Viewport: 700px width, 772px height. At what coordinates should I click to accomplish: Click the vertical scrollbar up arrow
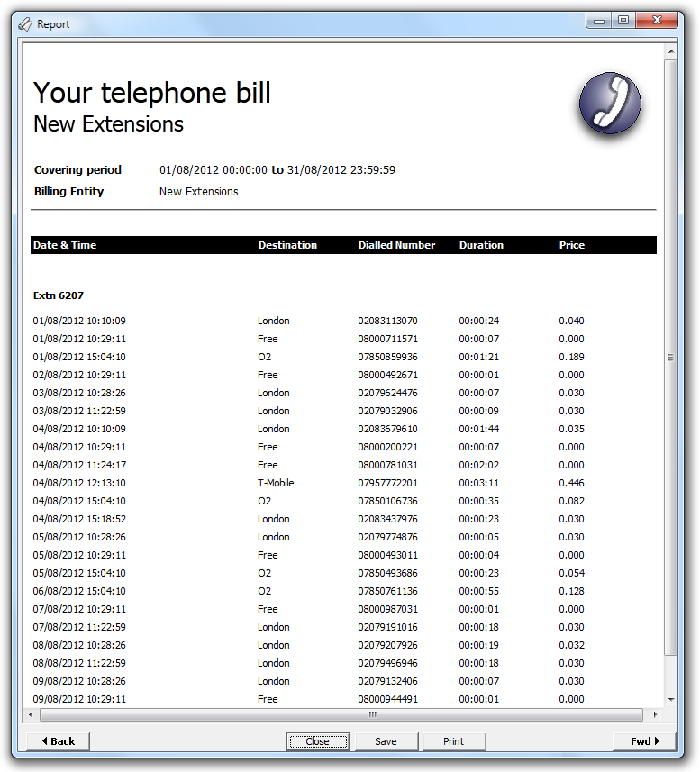click(671, 51)
